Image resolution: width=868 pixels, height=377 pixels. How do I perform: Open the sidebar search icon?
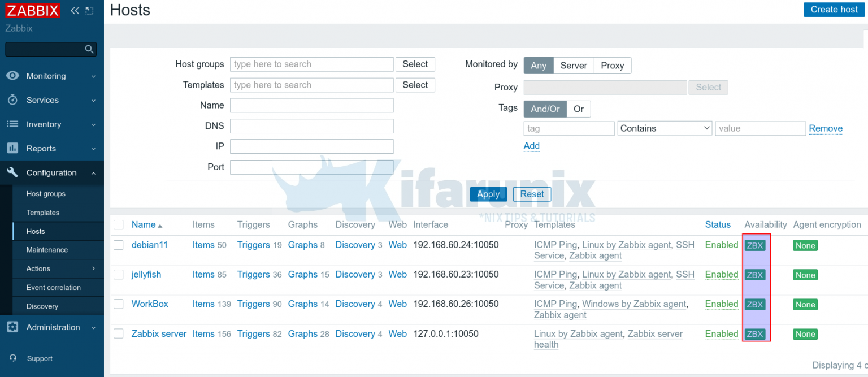pyautogui.click(x=89, y=49)
